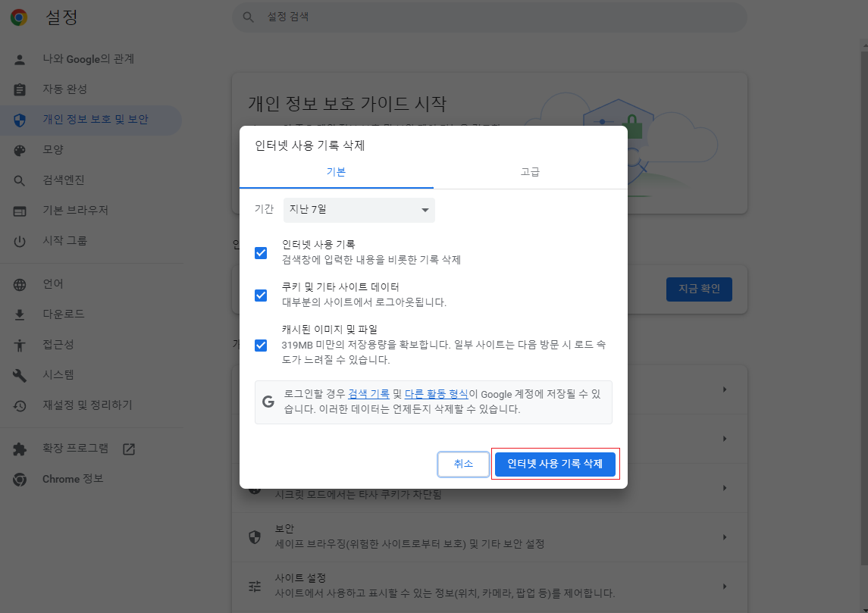Click the 설정 검색 search field

click(488, 16)
